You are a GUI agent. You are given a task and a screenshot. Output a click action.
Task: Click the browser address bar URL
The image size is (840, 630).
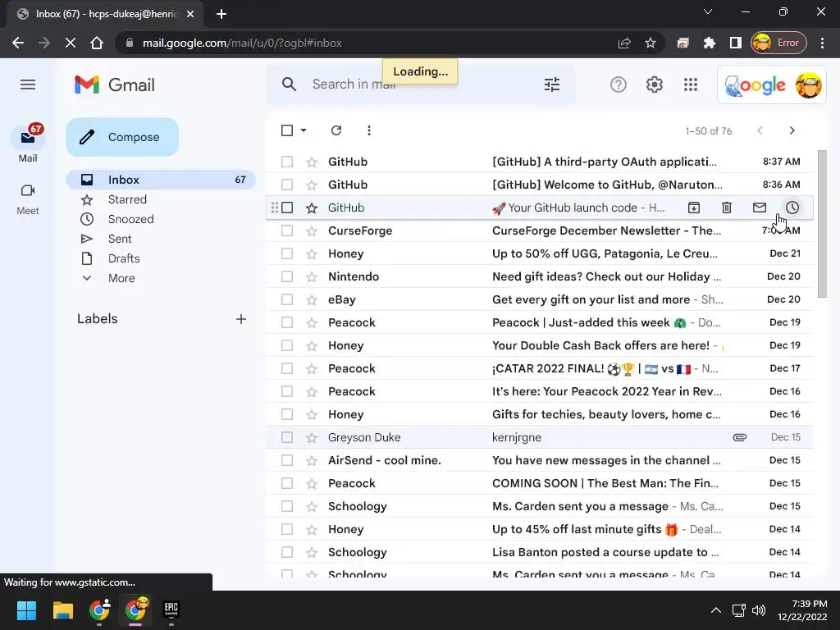[242, 43]
